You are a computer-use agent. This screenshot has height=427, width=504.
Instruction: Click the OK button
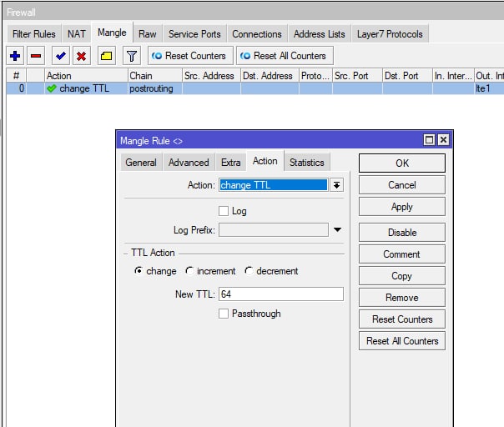pos(402,163)
